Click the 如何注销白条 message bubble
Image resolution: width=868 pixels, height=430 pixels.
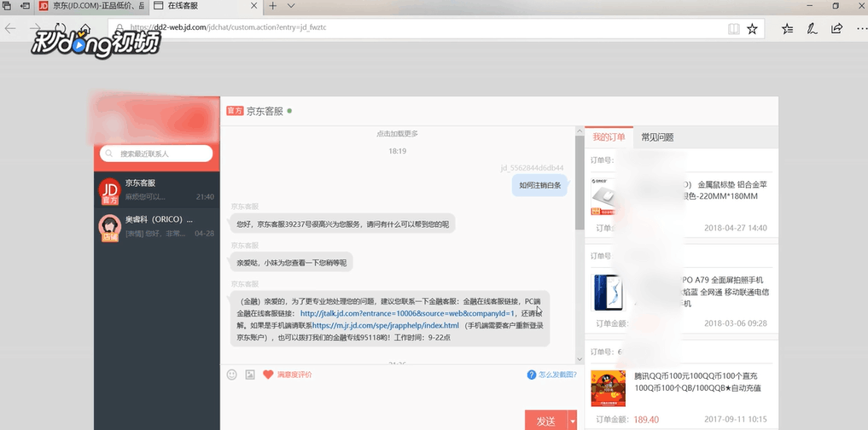coord(539,185)
